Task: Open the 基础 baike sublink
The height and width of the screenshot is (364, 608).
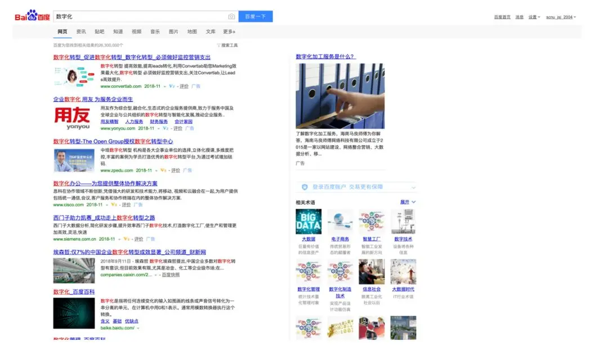Action: pyautogui.click(x=117, y=321)
